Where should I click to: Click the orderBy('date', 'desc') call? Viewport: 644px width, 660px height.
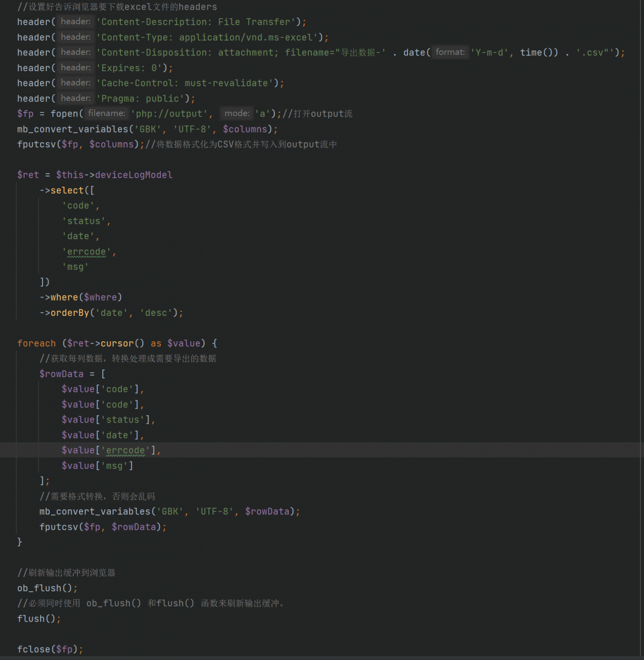[112, 313]
